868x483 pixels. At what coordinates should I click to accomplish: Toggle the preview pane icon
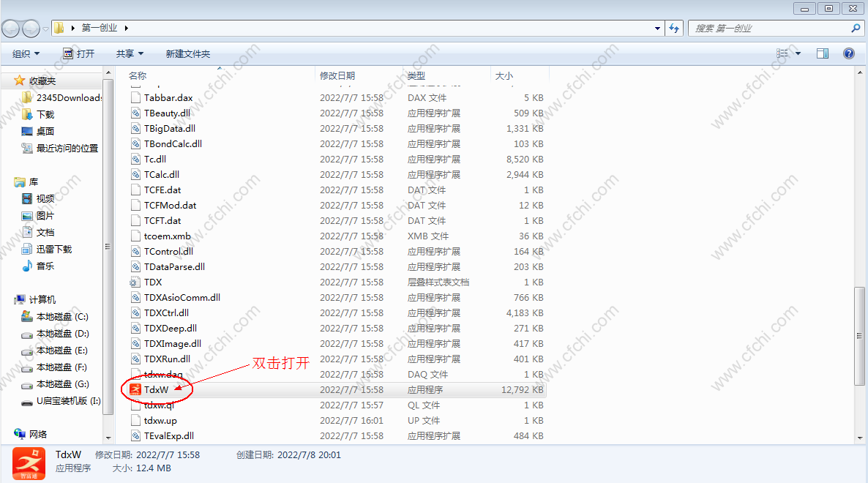[823, 53]
